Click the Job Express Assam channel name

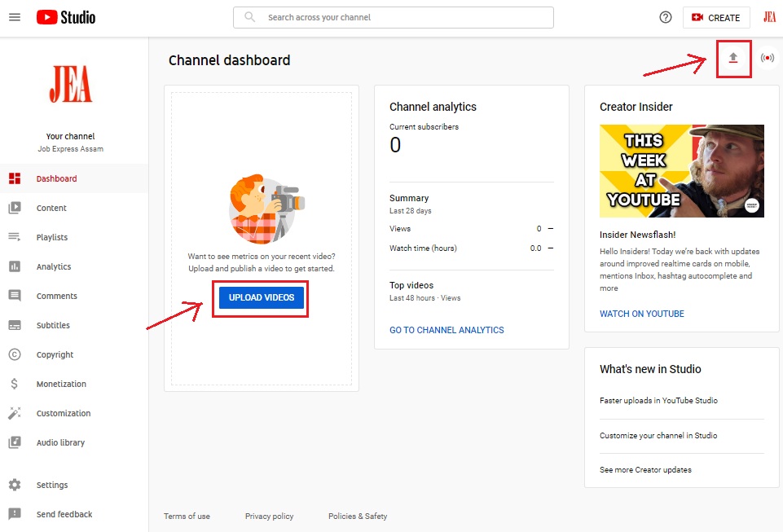click(x=70, y=149)
